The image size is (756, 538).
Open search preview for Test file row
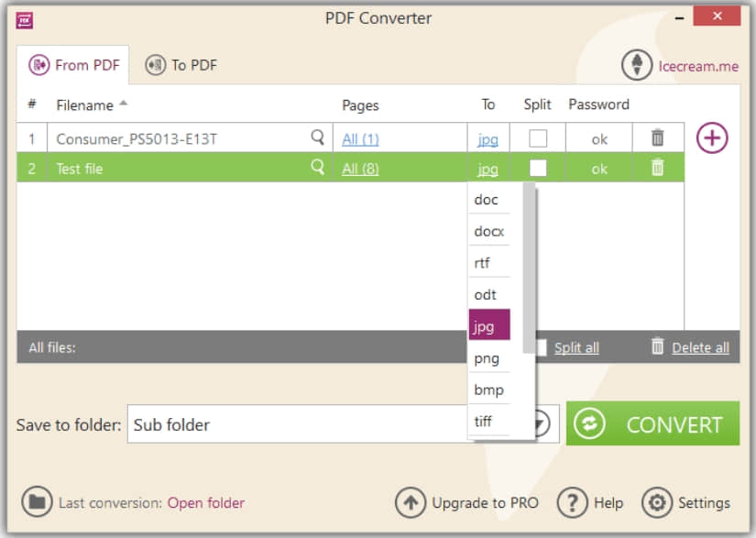(x=317, y=169)
